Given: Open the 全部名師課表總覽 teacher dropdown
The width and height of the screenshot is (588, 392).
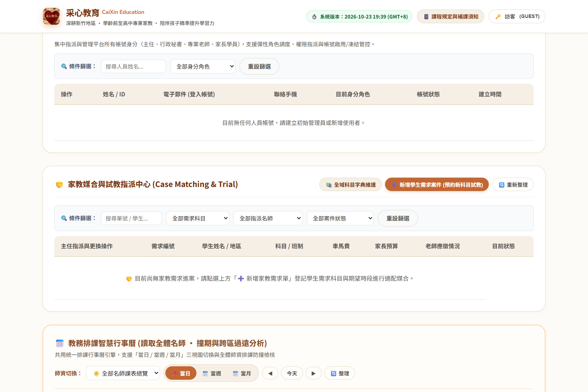Looking at the screenshot, I should pos(123,373).
